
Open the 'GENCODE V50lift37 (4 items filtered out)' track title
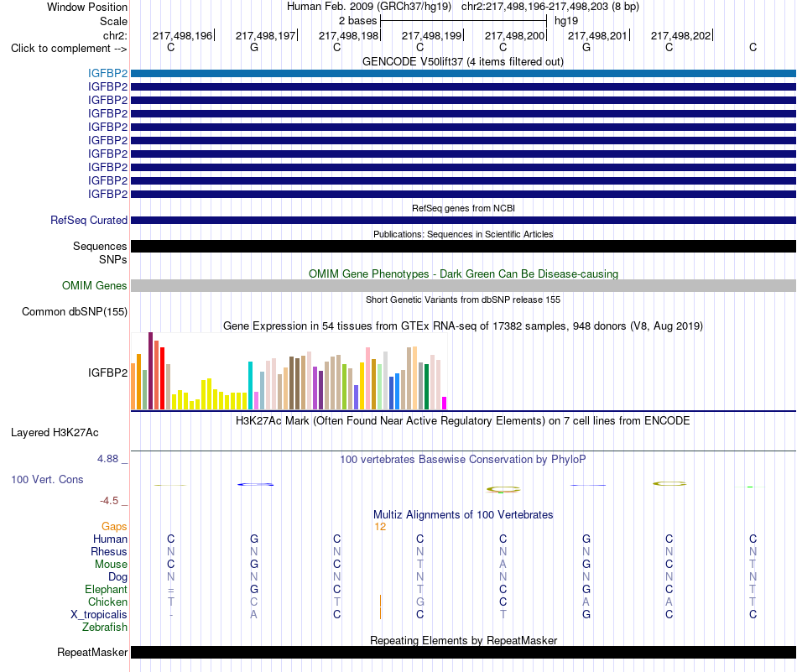click(x=463, y=61)
